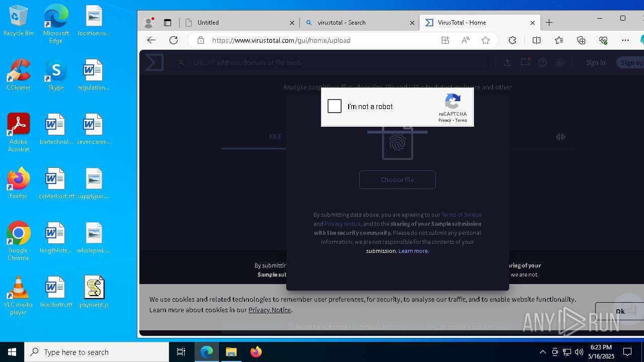Open Firefox from taskbar
The height and width of the screenshot is (362, 644).
click(256, 352)
